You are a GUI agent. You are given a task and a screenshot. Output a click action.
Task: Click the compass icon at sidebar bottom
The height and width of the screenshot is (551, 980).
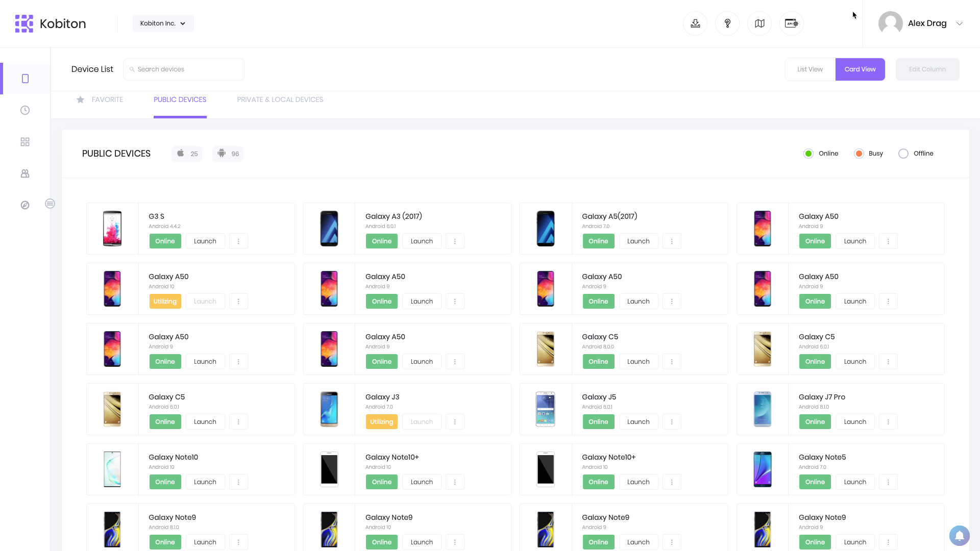pos(24,205)
